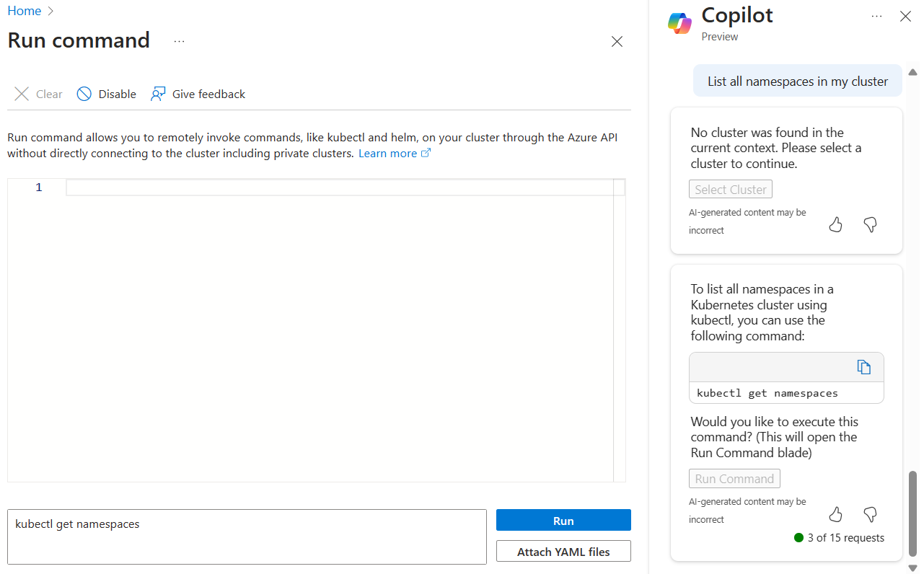The image size is (924, 574).
Task: Open the Run command ellipsis menu
Action: point(179,41)
